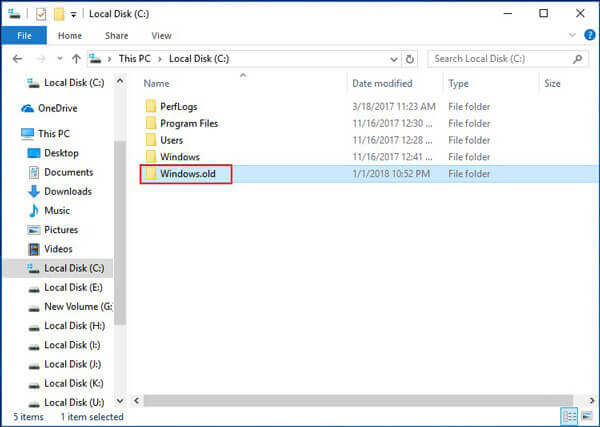Open Local Disk (H:) in sidebar
The image size is (600, 427).
[x=75, y=326]
